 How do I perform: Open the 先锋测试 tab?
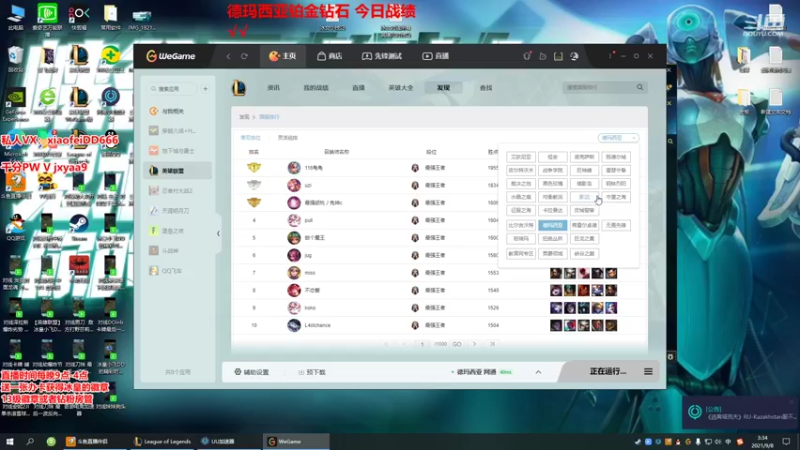(x=382, y=56)
